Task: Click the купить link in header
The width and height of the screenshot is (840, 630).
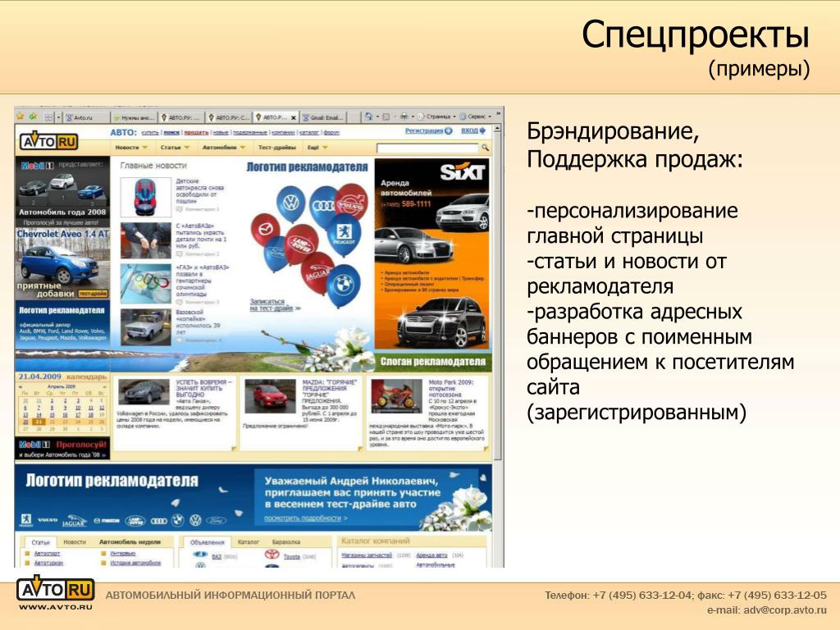Action: (x=150, y=132)
